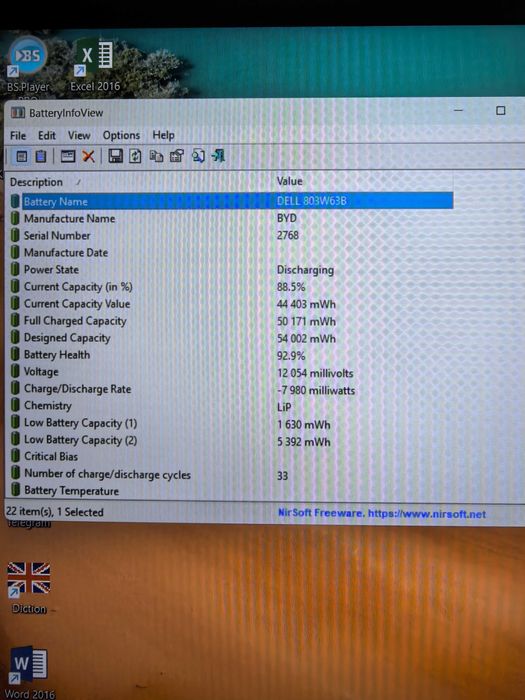Select the Manufacture Date row
The height and width of the screenshot is (700, 525).
(231, 252)
